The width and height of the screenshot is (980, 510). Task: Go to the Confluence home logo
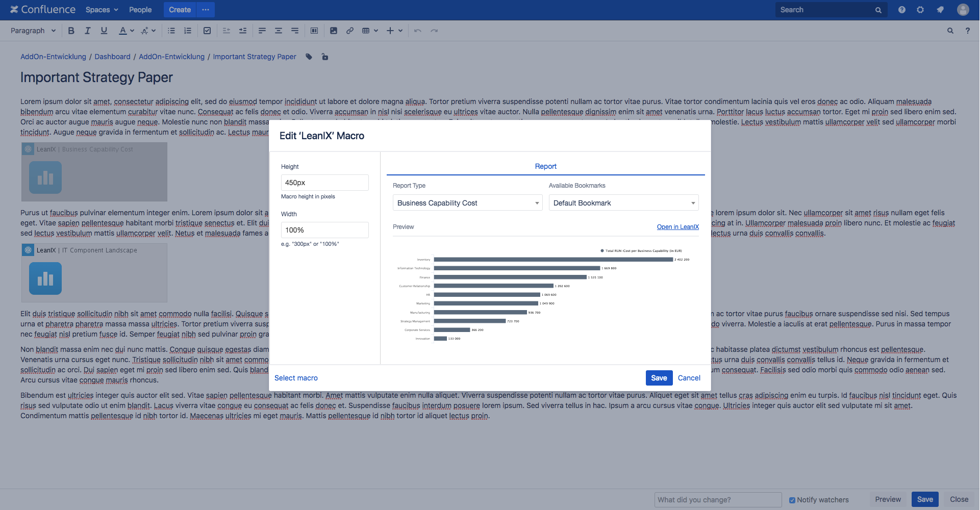[x=43, y=10]
